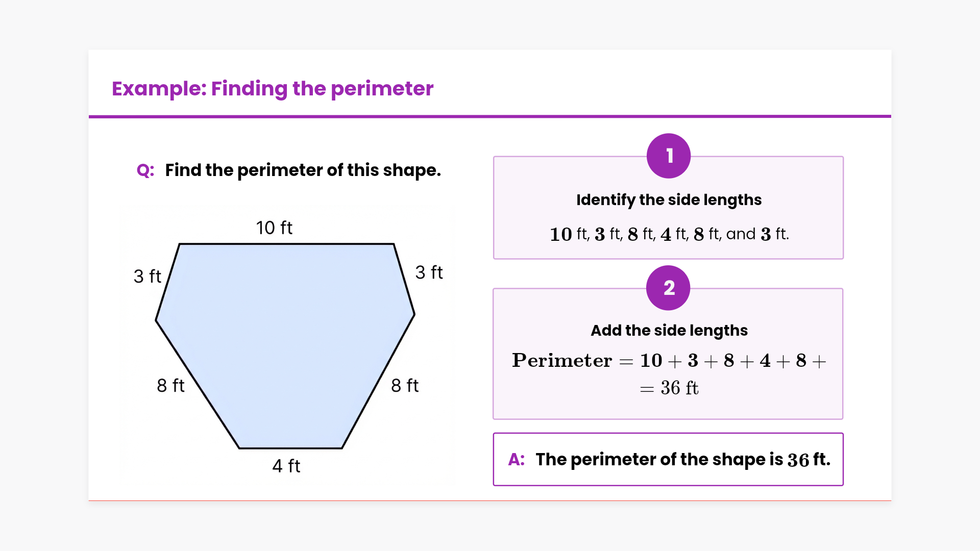
Task: Click the '10 ft' top side label
Action: 274,228
